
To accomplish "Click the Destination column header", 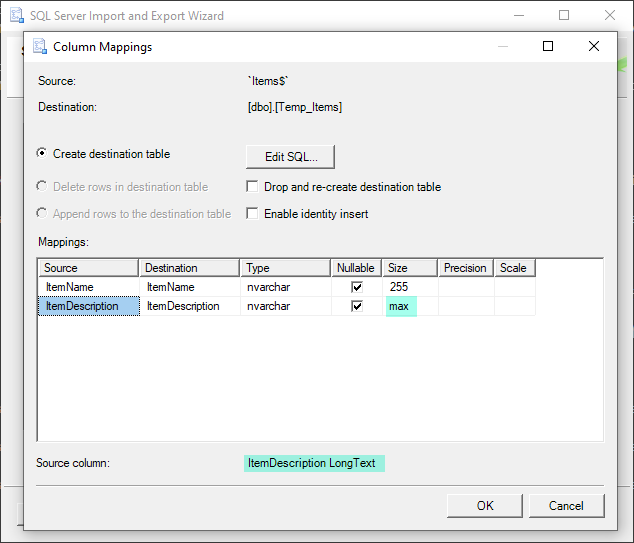I will pyautogui.click(x=189, y=268).
